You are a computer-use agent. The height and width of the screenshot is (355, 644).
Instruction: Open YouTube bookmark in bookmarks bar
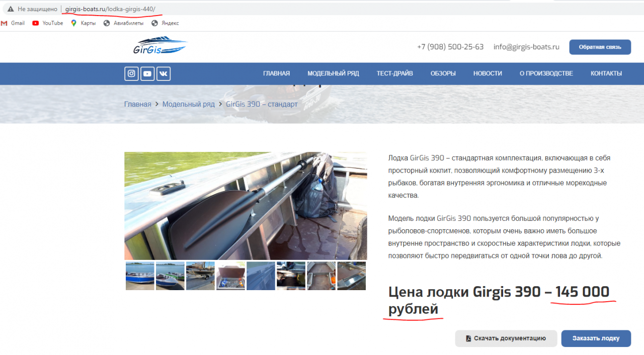click(x=48, y=23)
